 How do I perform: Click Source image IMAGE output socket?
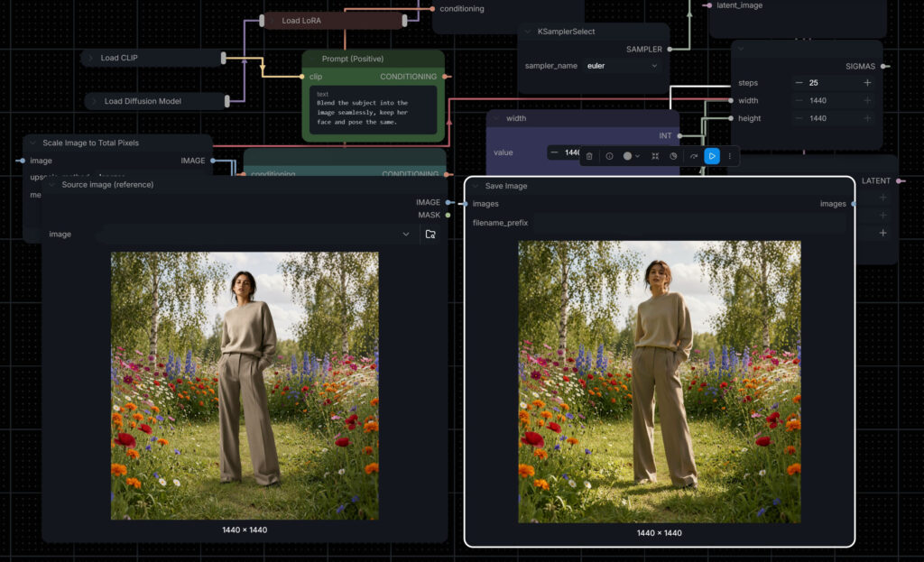[448, 202]
